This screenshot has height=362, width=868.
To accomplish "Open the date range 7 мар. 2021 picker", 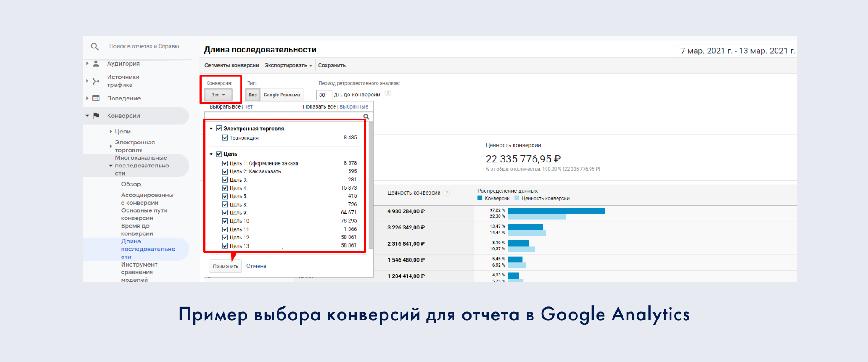I will pyautogui.click(x=738, y=51).
